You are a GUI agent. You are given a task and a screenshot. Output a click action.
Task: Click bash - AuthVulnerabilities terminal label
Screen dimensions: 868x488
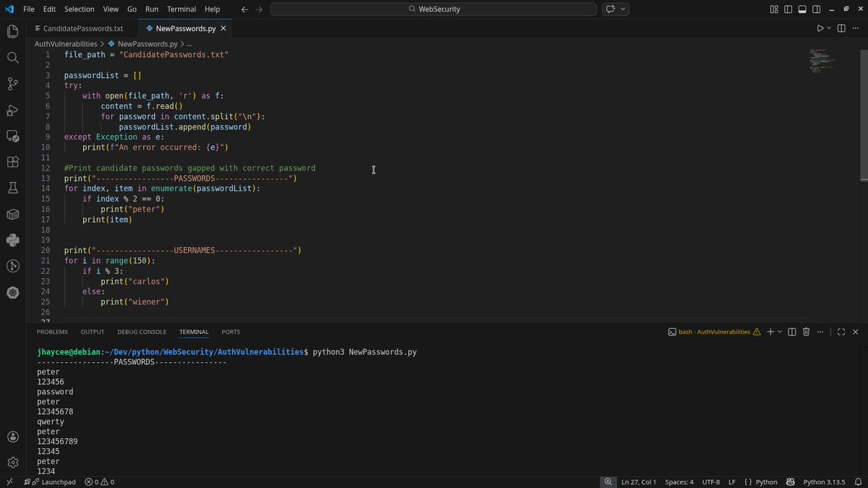714,332
